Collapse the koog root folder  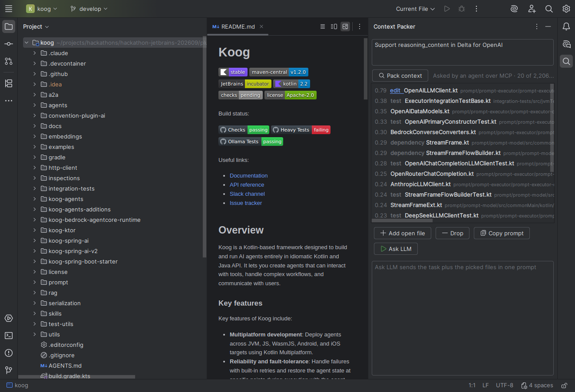[26, 43]
